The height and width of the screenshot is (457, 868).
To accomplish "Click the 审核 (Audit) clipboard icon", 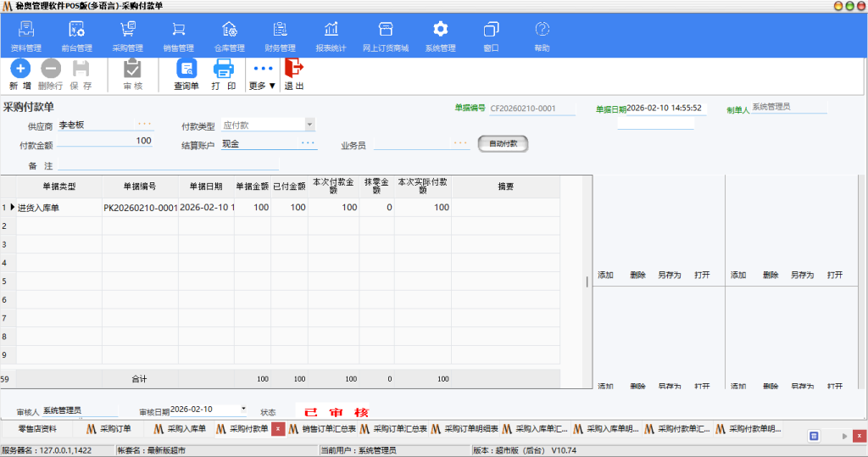I will pos(132,70).
